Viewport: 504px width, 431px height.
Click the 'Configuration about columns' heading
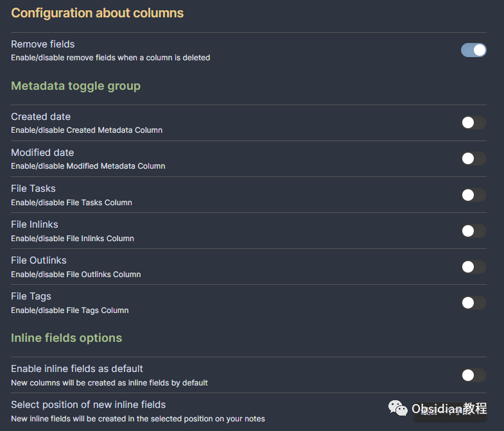[x=98, y=13]
